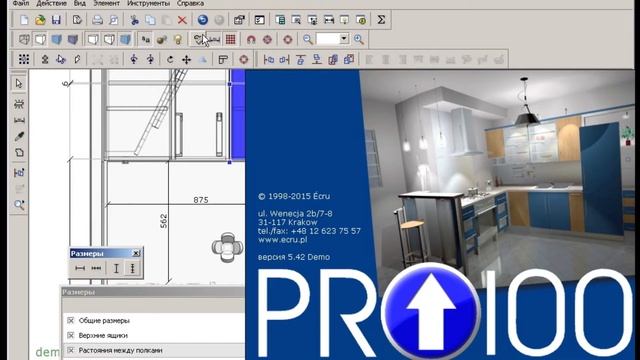Click the Print icon
The width and height of the screenshot is (640, 360).
pos(97,20)
